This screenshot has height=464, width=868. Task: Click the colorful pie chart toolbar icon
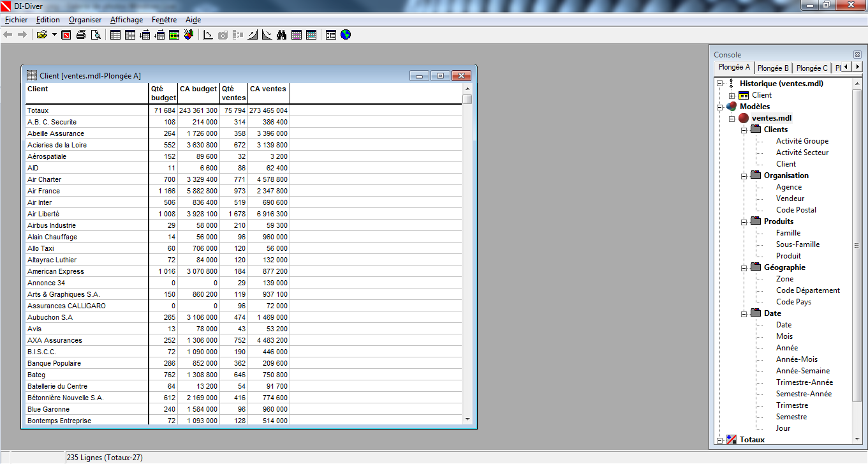pos(189,34)
